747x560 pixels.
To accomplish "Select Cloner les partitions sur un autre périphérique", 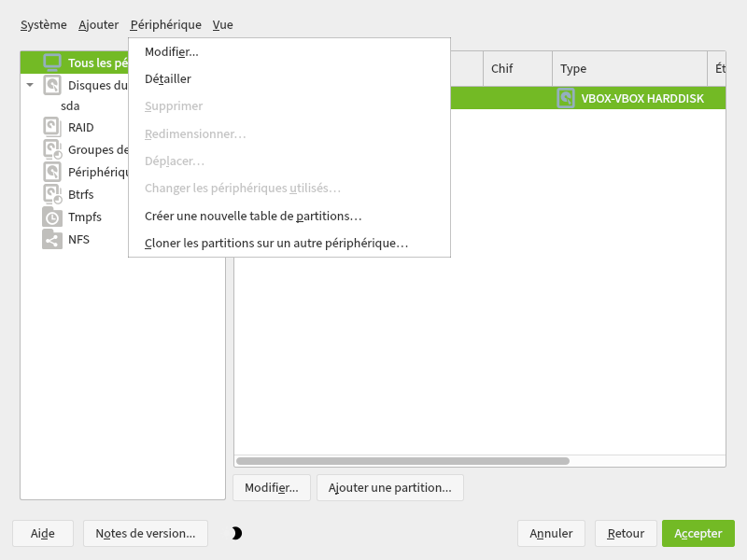I will tap(276, 243).
